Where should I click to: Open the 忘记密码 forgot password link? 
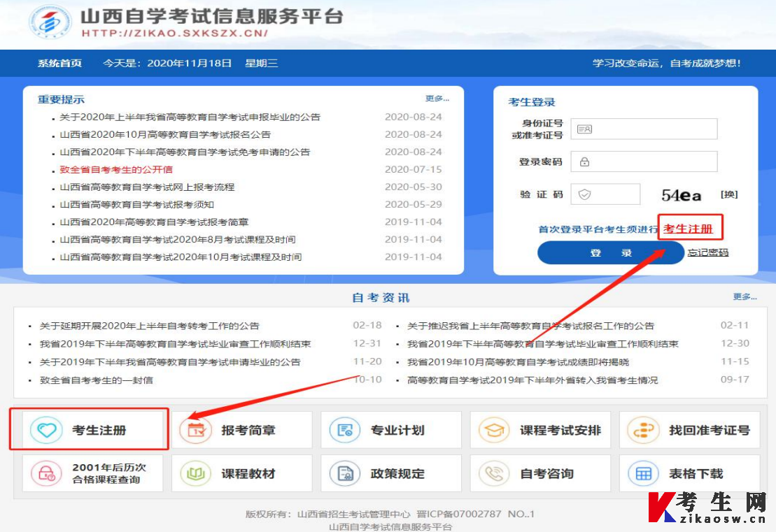pyautogui.click(x=710, y=254)
